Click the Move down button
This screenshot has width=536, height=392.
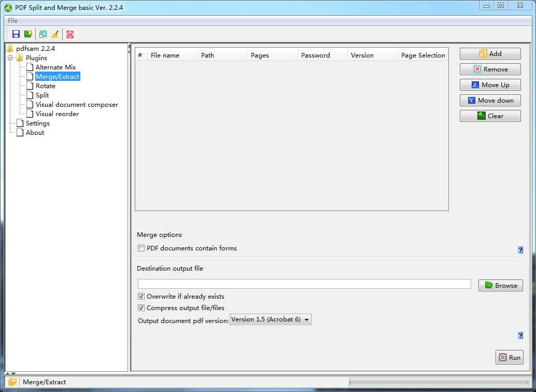coord(490,100)
